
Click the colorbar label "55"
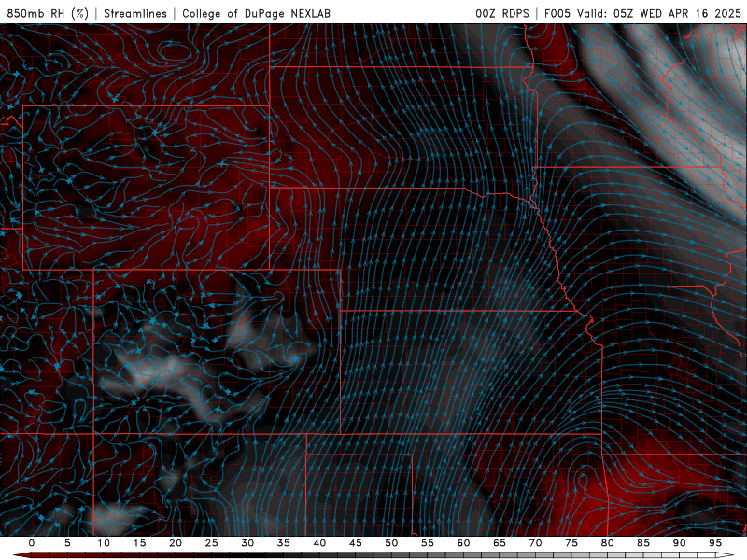click(x=428, y=543)
